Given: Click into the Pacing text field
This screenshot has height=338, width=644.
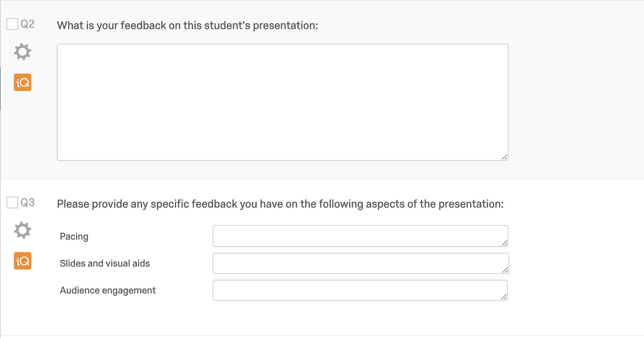Looking at the screenshot, I should point(358,236).
